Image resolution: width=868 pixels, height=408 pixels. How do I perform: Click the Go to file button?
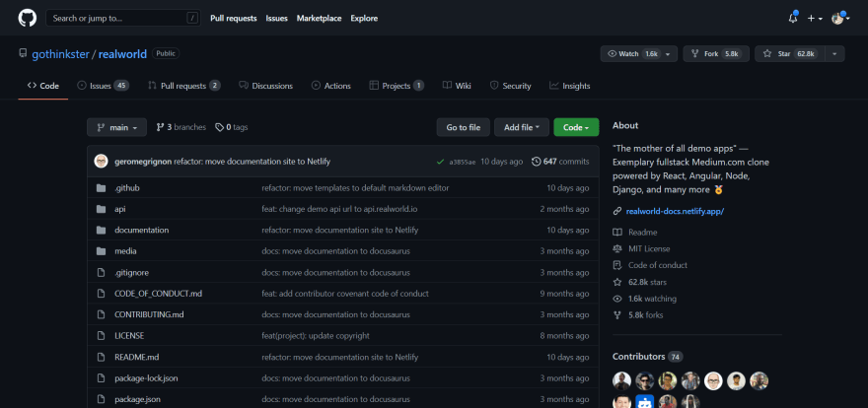(464, 127)
